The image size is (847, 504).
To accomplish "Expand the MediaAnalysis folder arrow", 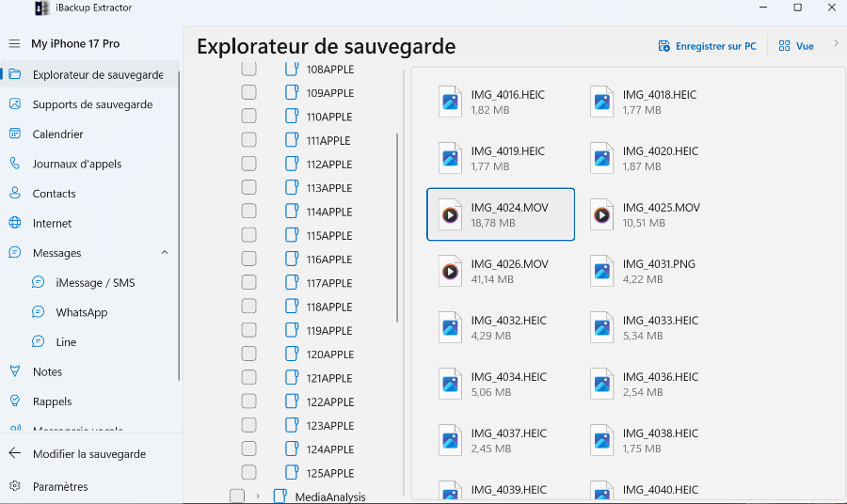I will coord(258,496).
